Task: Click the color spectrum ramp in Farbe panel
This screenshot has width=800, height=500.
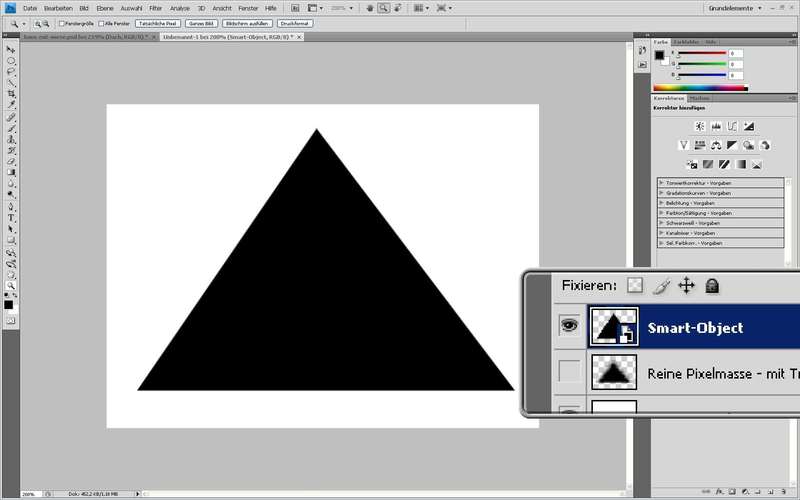Action: 700,88
